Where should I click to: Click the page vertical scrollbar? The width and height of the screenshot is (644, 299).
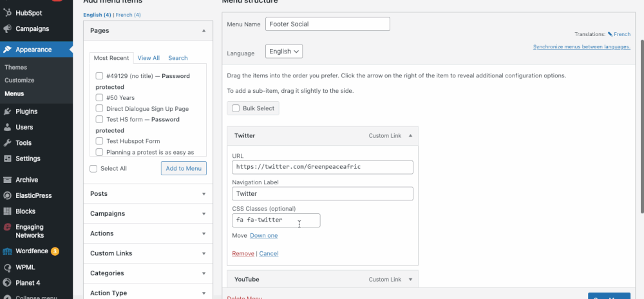[x=642, y=126]
